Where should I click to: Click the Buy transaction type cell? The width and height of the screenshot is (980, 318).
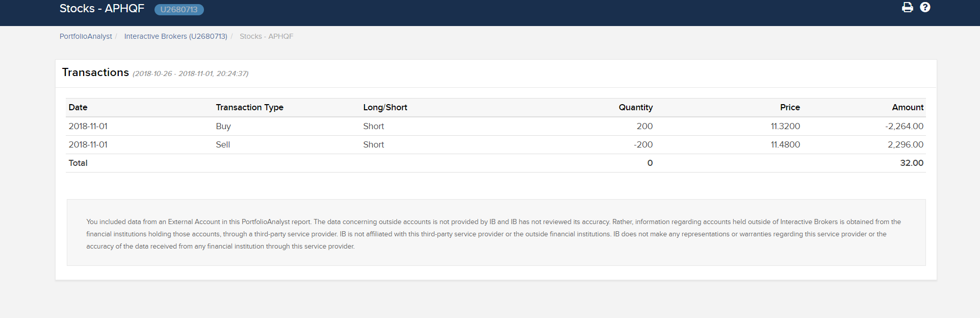pyautogui.click(x=223, y=126)
